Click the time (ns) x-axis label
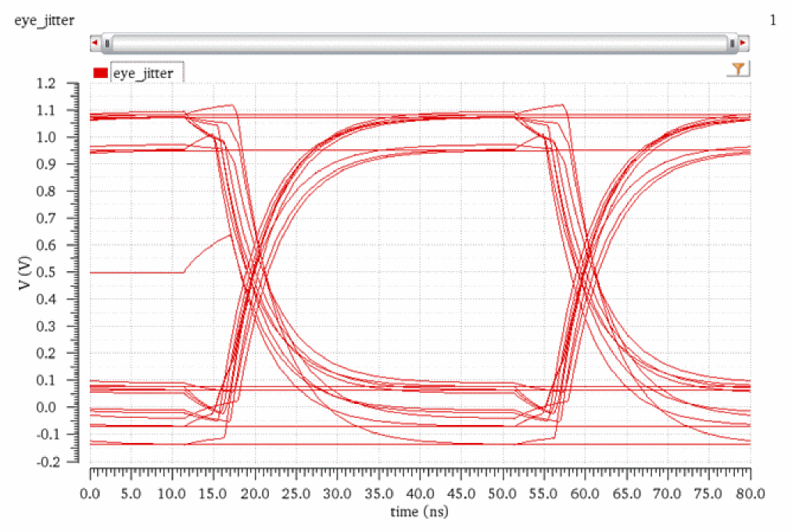This screenshot has height=532, width=792. click(420, 512)
